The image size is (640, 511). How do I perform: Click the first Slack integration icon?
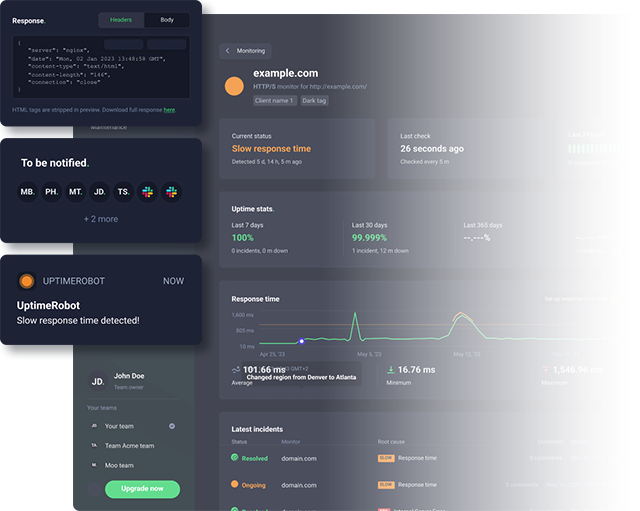pyautogui.click(x=148, y=192)
